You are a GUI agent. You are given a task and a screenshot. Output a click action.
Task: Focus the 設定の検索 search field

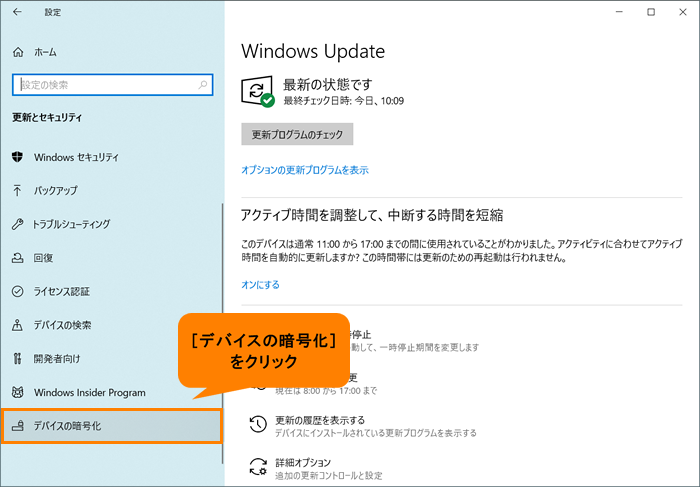point(112,85)
